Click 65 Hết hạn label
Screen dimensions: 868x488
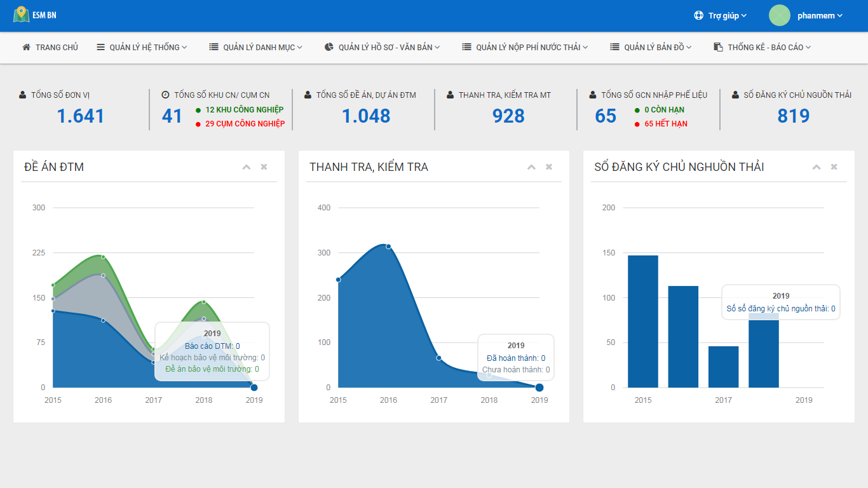click(666, 124)
